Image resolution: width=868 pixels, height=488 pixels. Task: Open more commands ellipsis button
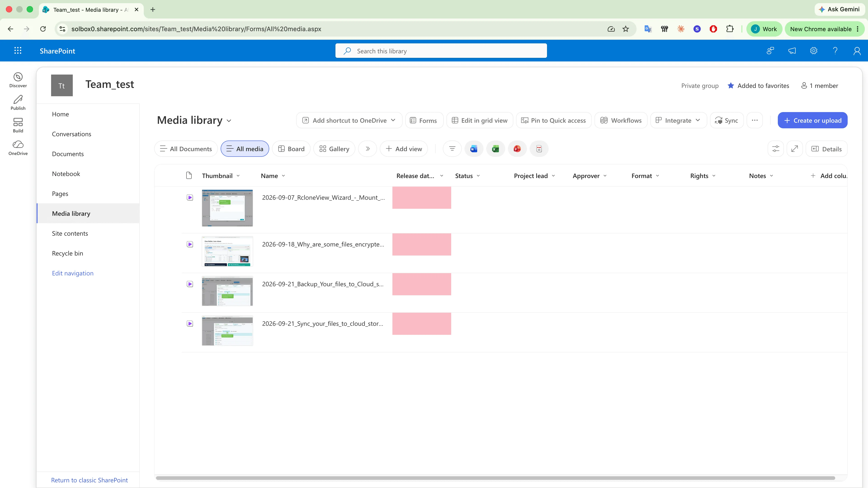pos(755,120)
